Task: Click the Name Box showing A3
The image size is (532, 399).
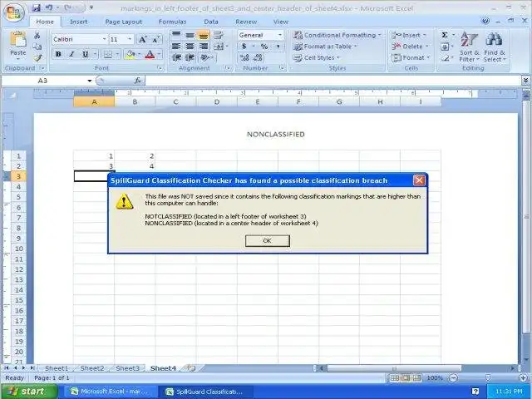Action: point(46,81)
